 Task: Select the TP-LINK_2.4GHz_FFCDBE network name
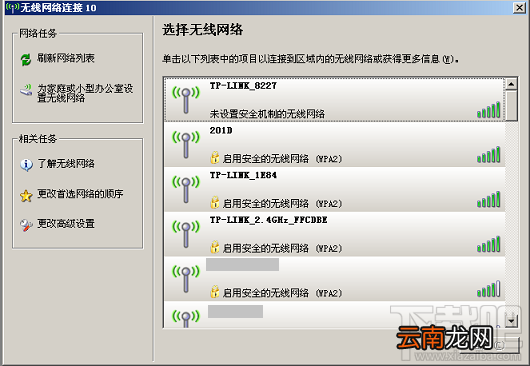(268, 220)
